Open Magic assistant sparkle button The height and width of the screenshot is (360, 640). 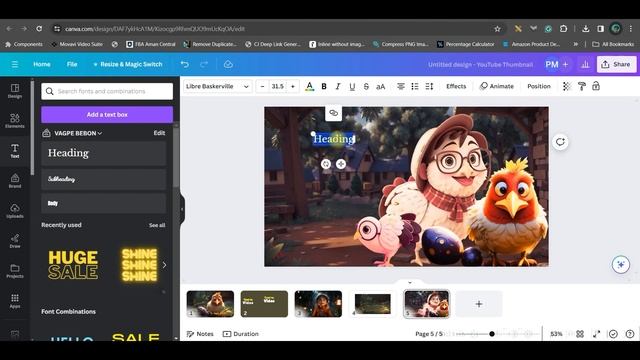click(621, 264)
